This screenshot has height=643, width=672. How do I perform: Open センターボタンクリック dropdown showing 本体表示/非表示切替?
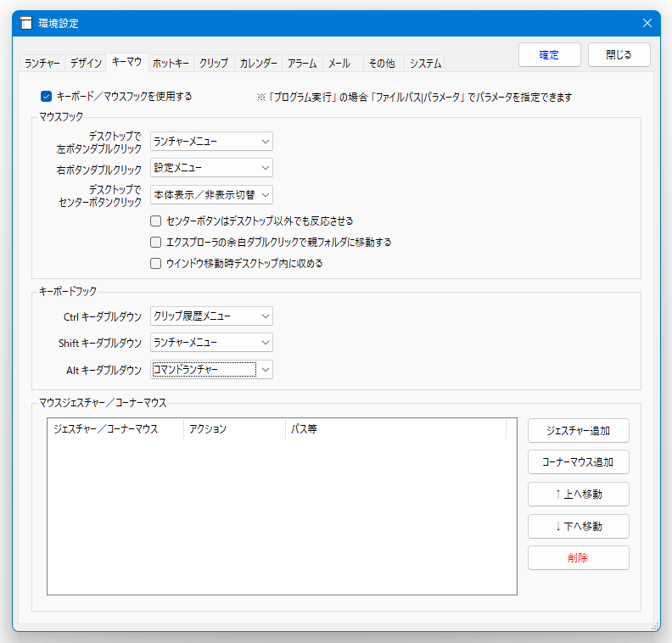[x=211, y=195]
